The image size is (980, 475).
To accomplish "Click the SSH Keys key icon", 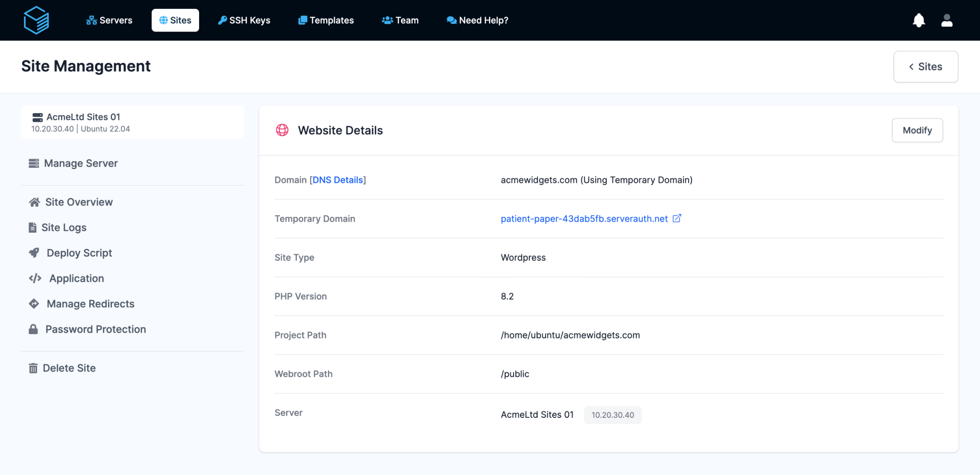I will tap(222, 19).
